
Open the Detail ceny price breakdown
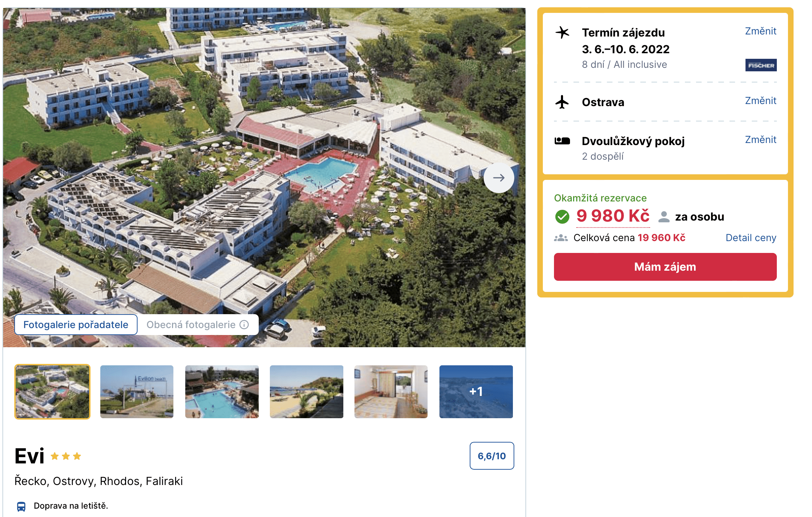pos(751,238)
